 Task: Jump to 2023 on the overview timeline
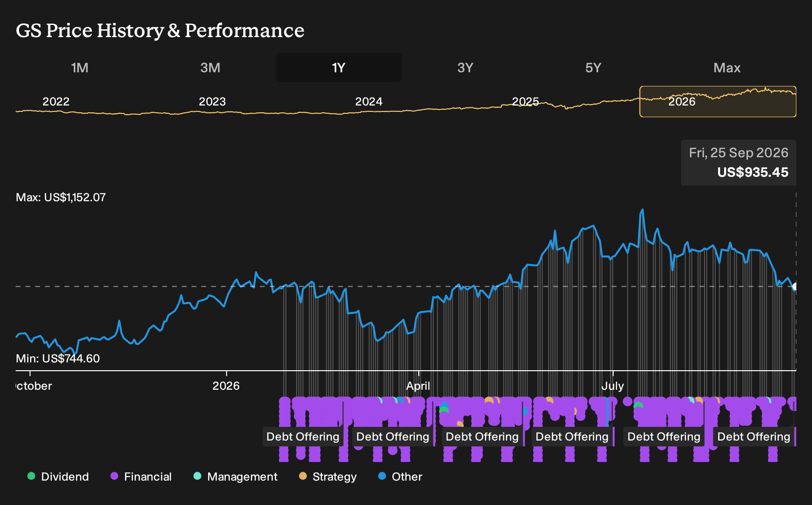[212, 102]
